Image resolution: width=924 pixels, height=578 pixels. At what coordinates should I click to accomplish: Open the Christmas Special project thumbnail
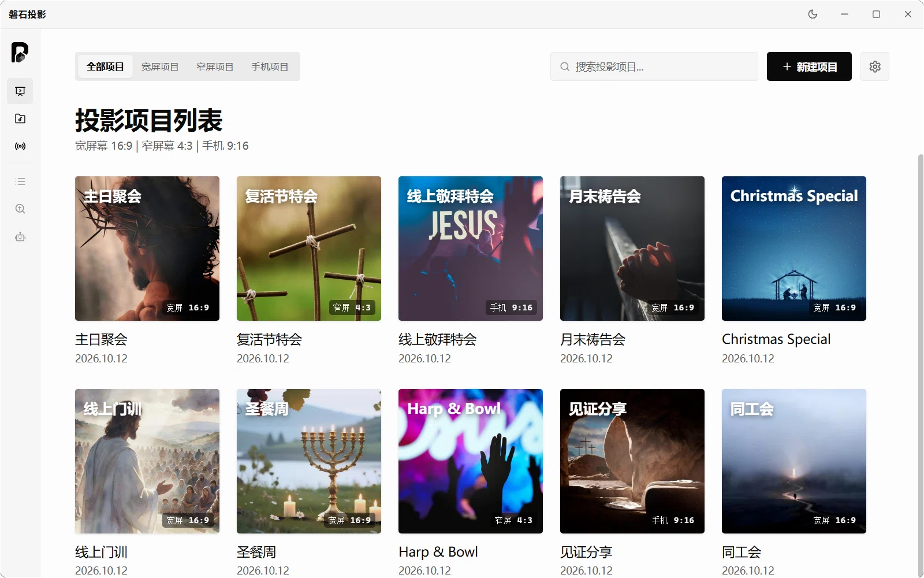pos(794,249)
